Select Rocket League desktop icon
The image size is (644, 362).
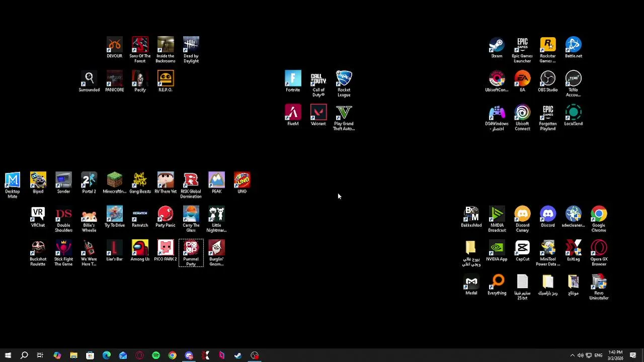pos(344,84)
